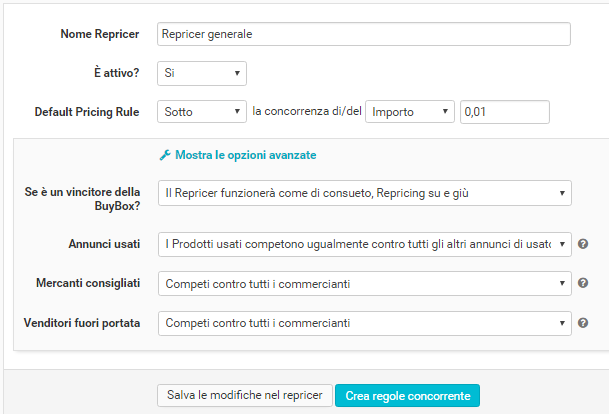Image resolution: width=609 pixels, height=414 pixels.
Task: Open the È attivo? dropdown
Action: pyautogui.click(x=202, y=73)
